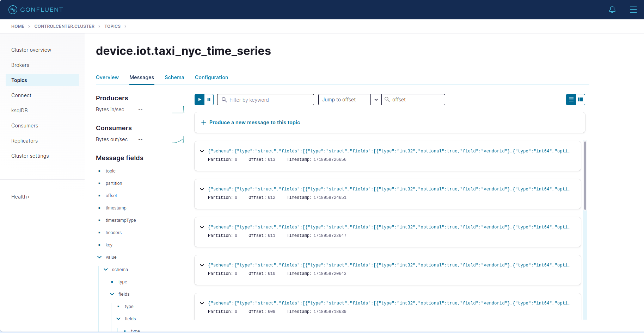Select the timestamp message field
Screen dimensions: 644x333
click(116, 208)
